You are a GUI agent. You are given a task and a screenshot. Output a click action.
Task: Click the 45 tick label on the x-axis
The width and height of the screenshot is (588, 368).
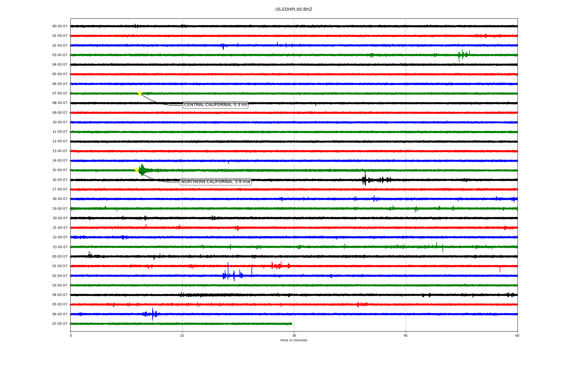pyautogui.click(x=405, y=335)
